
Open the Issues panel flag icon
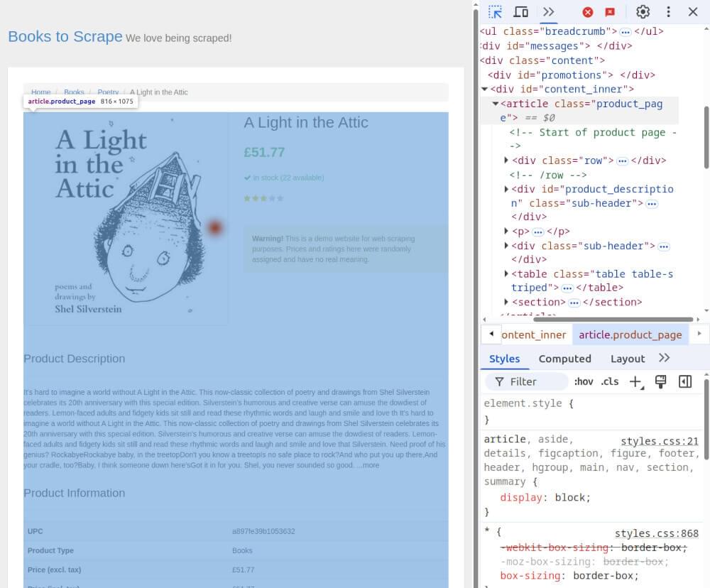pyautogui.click(x=610, y=11)
